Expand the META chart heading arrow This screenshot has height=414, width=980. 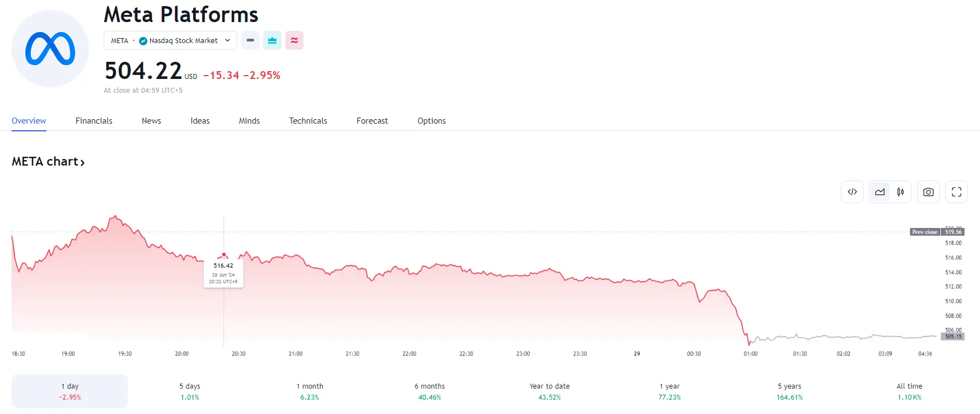pyautogui.click(x=82, y=162)
